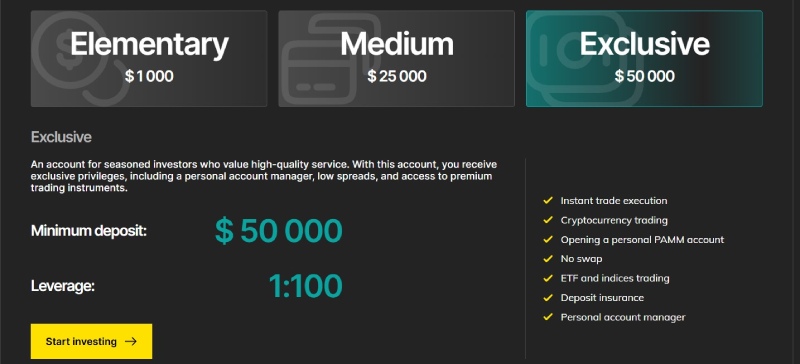This screenshot has width=800, height=364.
Task: Click checkmark next to Cryptocurrency trading
Action: [x=548, y=220]
